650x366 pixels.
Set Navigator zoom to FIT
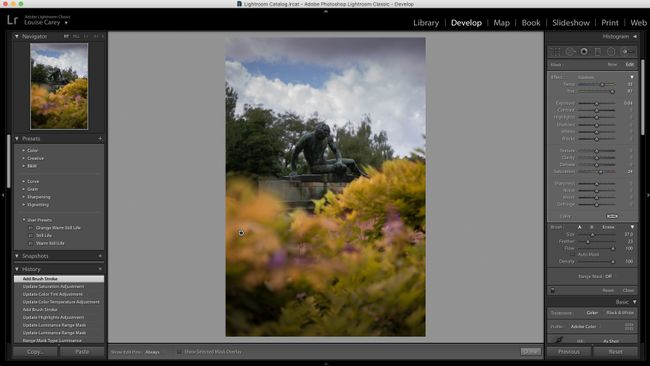[x=66, y=36]
